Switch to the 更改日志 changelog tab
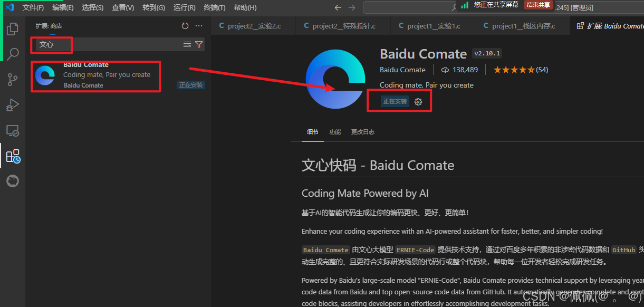 tap(363, 132)
